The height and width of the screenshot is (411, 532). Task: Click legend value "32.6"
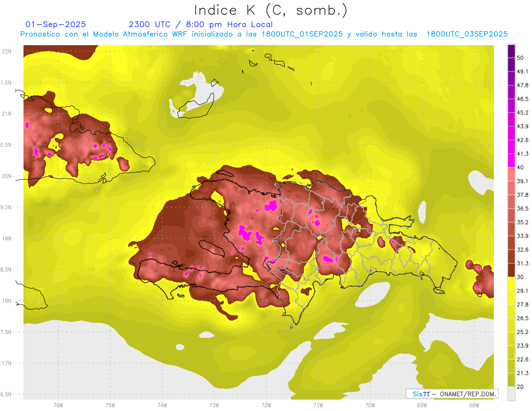(523, 250)
